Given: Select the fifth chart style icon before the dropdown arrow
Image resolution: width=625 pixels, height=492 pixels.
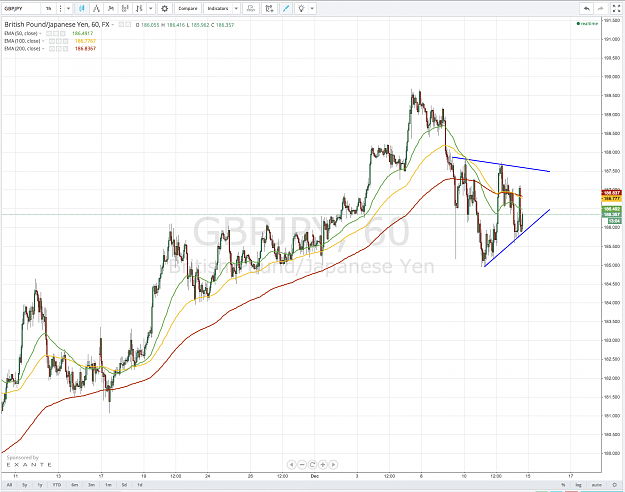Looking at the screenshot, I should coord(139,8).
